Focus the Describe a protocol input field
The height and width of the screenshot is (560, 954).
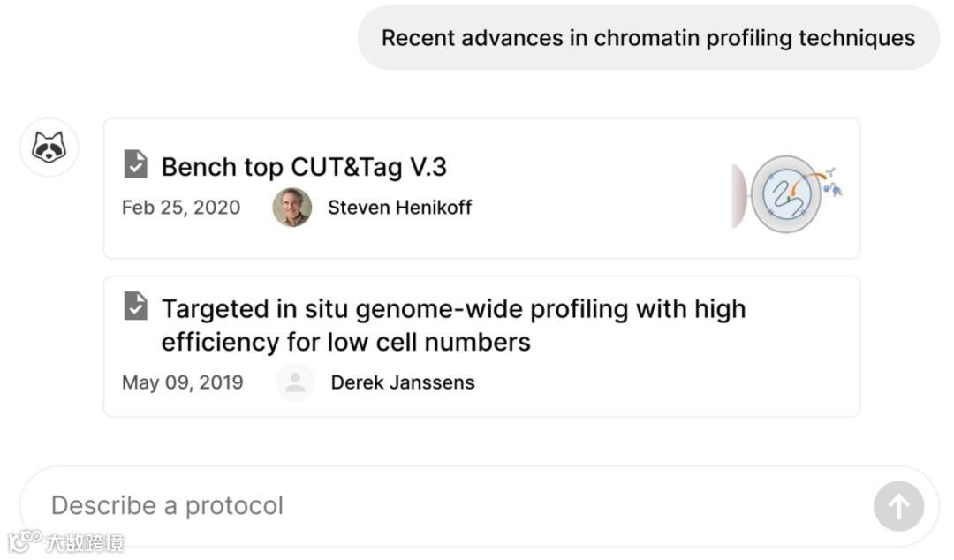point(442,506)
